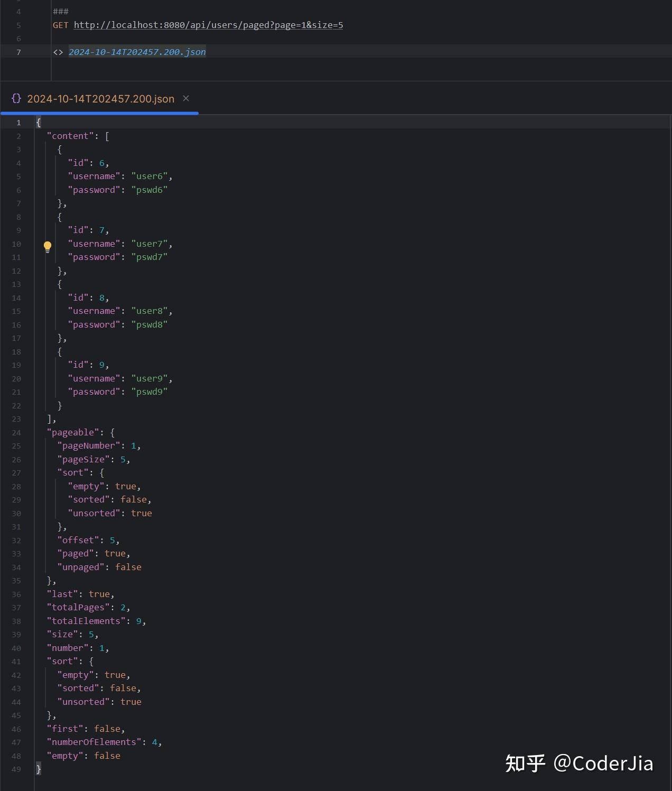Click the "user6" username value
Screen dimensions: 672x791
[150, 176]
